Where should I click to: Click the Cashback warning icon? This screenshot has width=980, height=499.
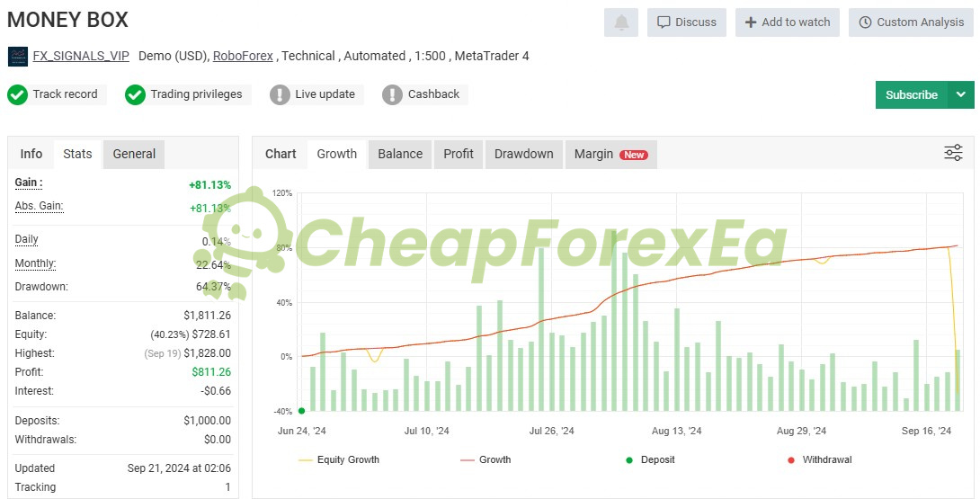click(392, 95)
